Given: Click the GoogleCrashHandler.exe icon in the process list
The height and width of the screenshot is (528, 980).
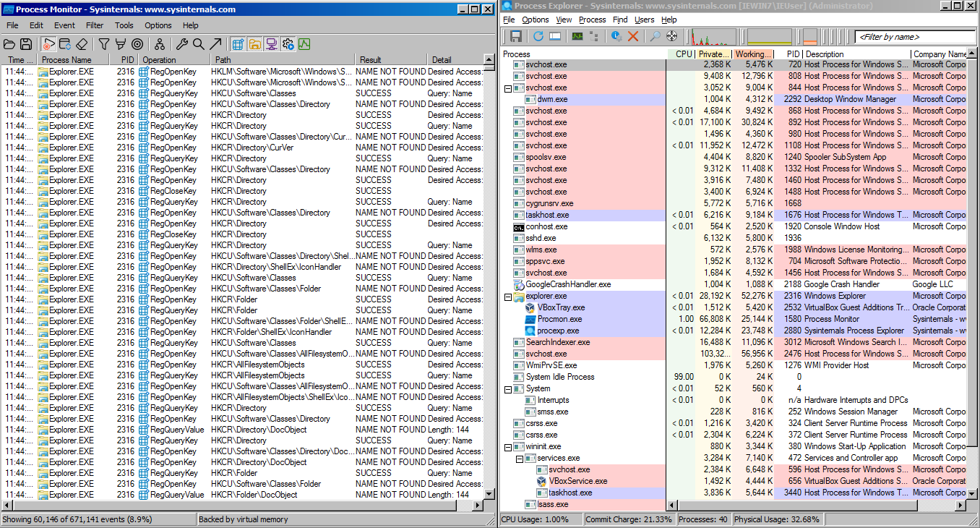Looking at the screenshot, I should click(519, 284).
